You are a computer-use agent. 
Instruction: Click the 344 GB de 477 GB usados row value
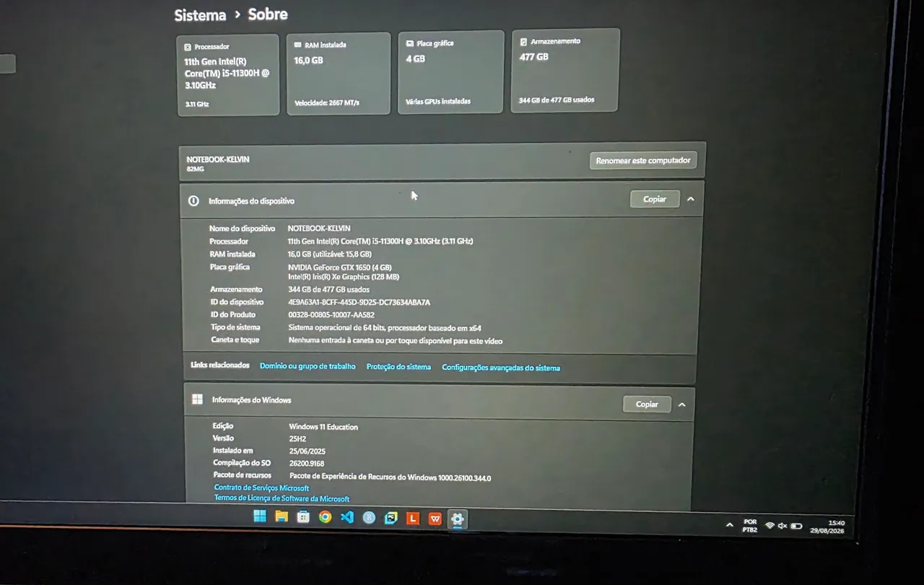328,290
